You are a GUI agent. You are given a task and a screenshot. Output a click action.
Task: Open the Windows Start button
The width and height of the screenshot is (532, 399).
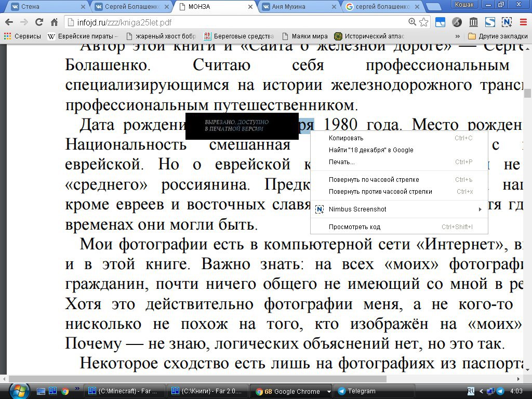click(19, 391)
